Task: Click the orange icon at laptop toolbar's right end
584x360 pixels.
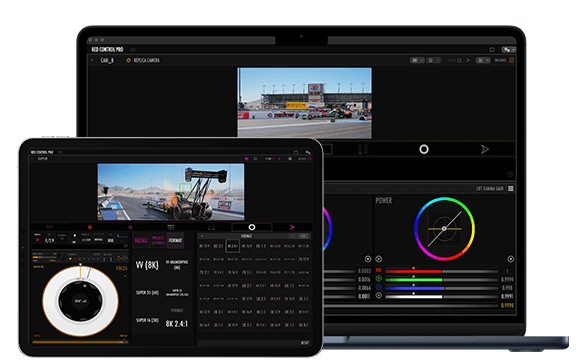Action: pos(511,60)
